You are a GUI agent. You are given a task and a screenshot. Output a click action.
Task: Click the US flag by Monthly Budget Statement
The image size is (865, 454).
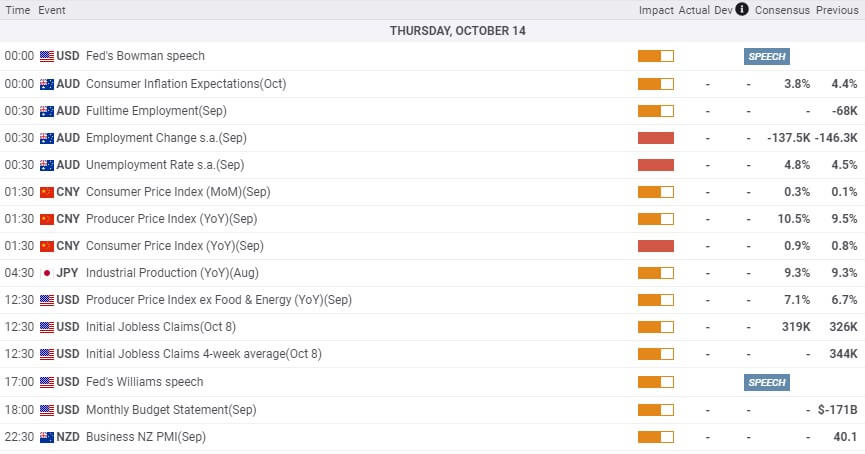[47, 410]
